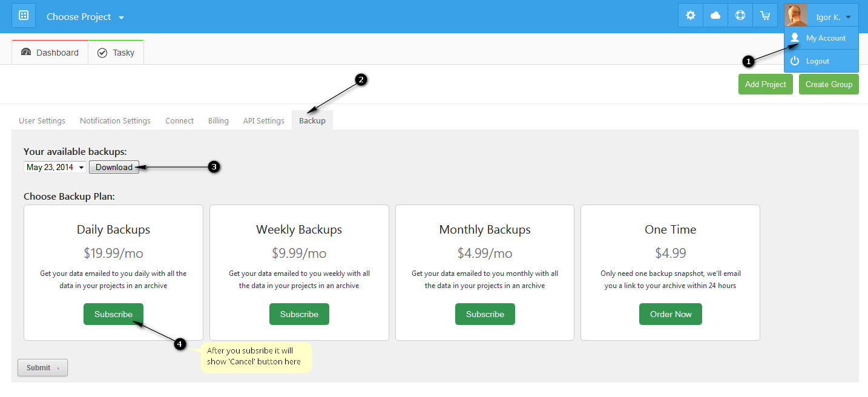Open the Billing tab
868x397 pixels.
(x=219, y=120)
